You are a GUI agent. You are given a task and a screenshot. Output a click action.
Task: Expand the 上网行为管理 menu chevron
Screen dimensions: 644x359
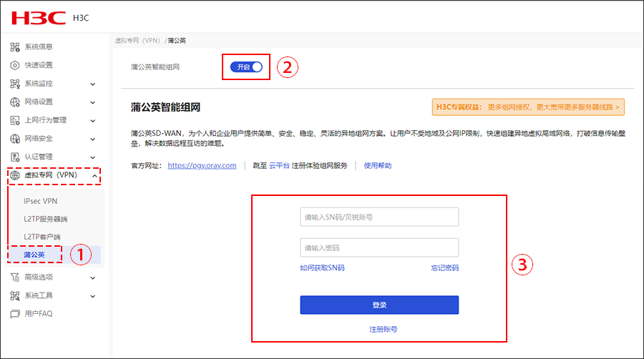93,121
